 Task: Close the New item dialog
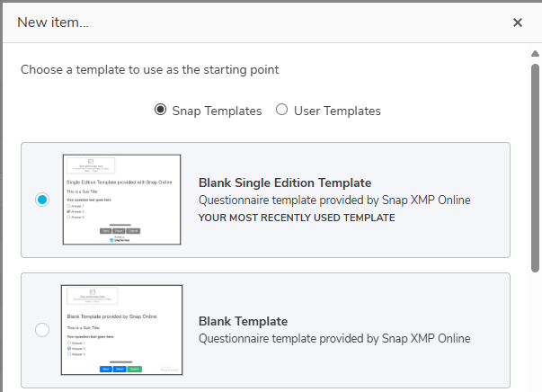click(x=517, y=22)
